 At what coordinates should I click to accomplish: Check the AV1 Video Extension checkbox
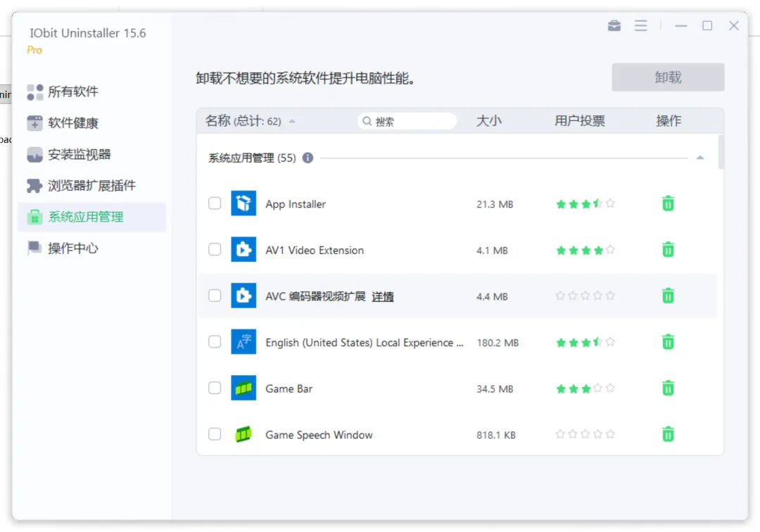click(x=215, y=250)
